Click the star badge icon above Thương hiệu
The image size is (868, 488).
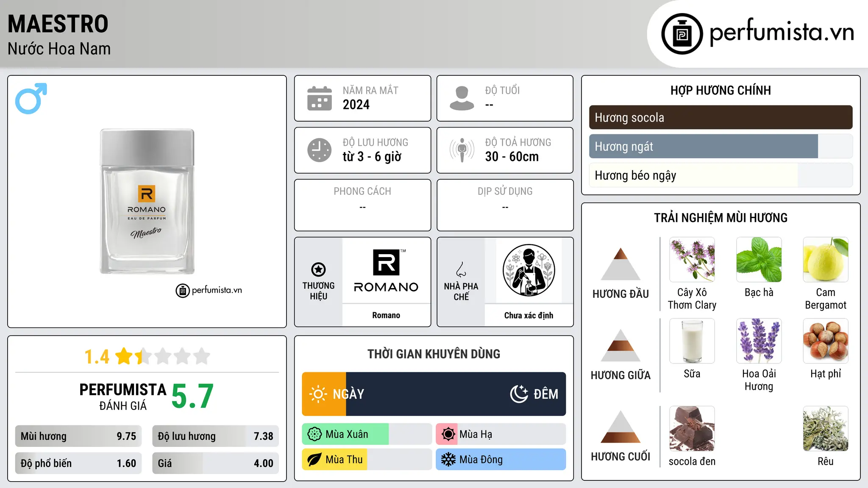318,269
